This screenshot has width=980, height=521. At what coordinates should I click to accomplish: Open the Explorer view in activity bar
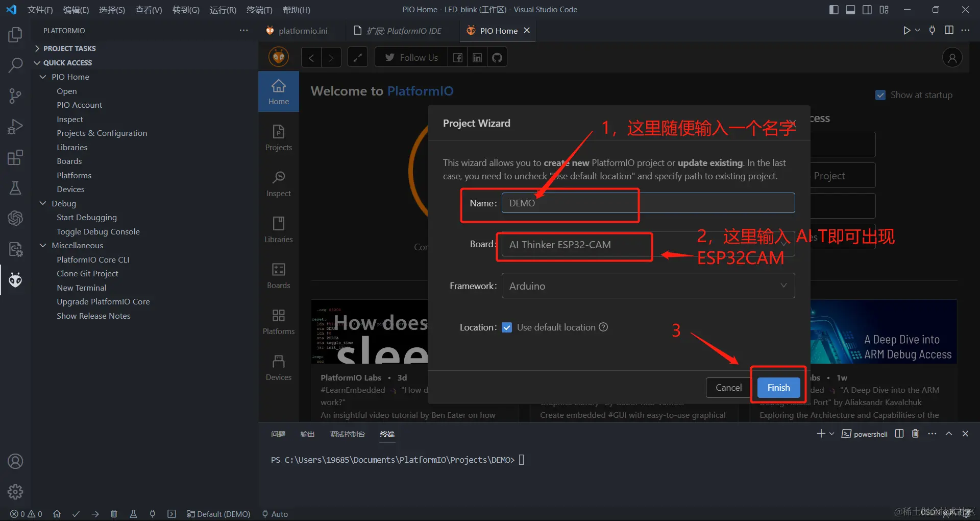tap(15, 35)
